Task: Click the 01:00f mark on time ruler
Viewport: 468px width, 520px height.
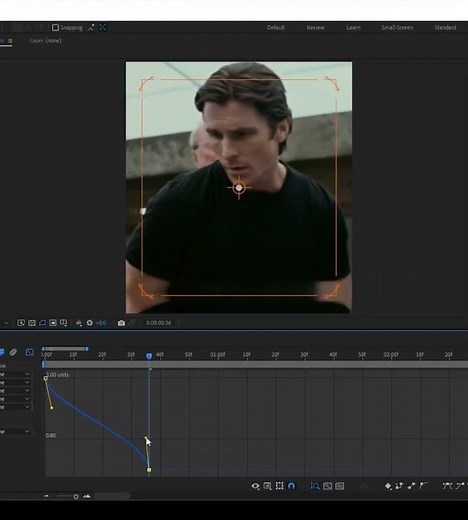Action: pos(217,355)
